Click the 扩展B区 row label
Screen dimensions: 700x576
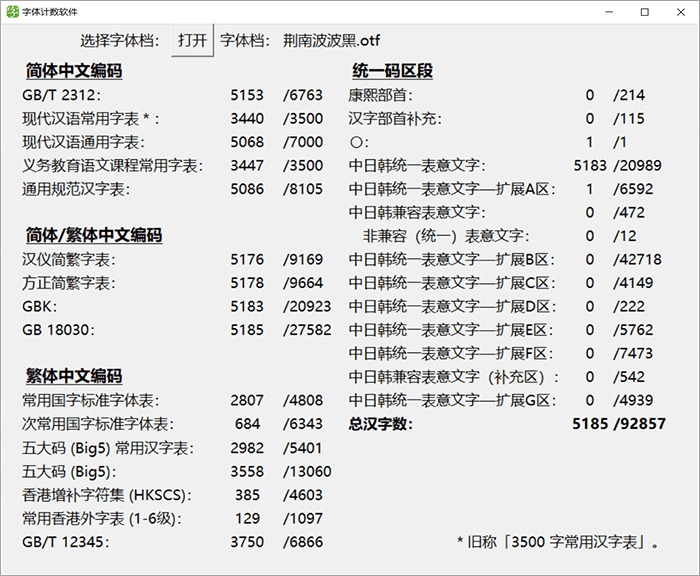[452, 259]
